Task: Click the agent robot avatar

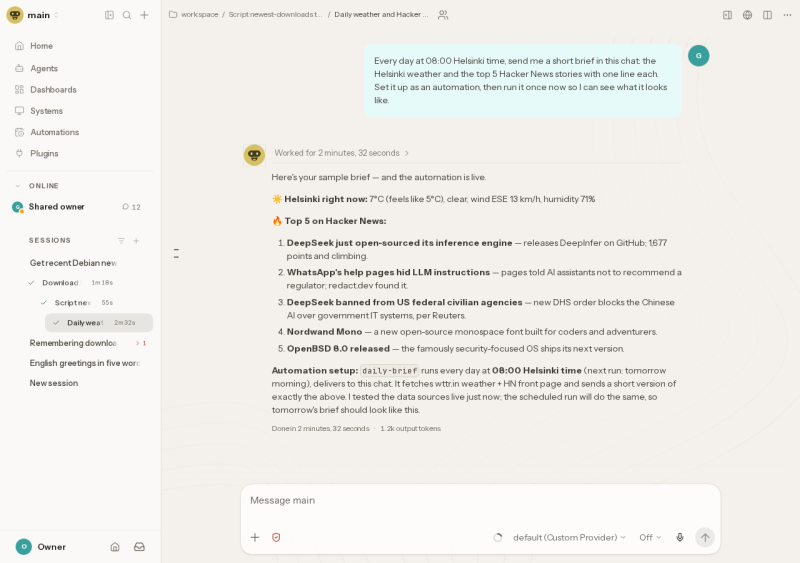Action: pos(254,155)
